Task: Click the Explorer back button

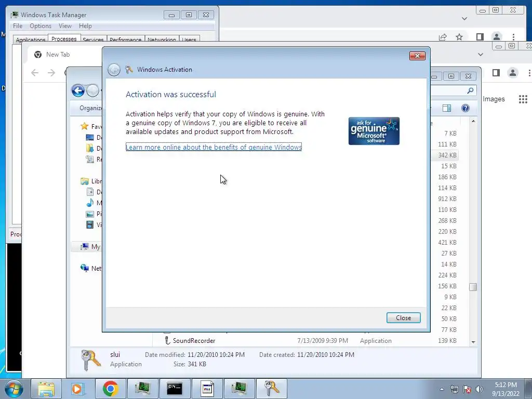Action: (78, 90)
